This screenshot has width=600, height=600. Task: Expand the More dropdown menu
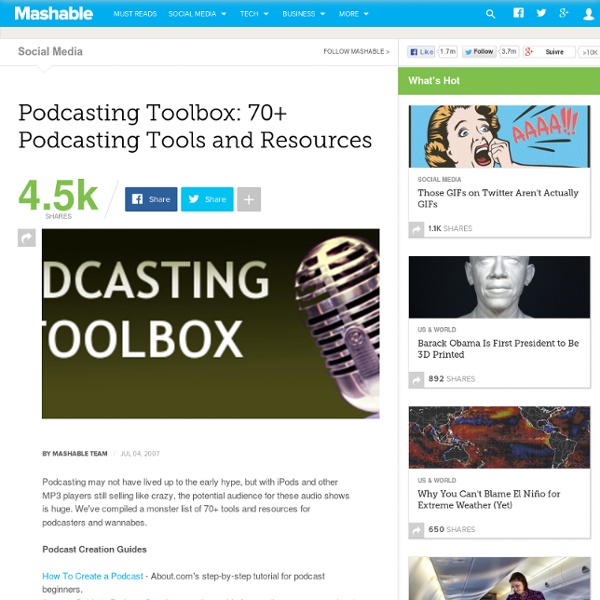click(x=354, y=14)
